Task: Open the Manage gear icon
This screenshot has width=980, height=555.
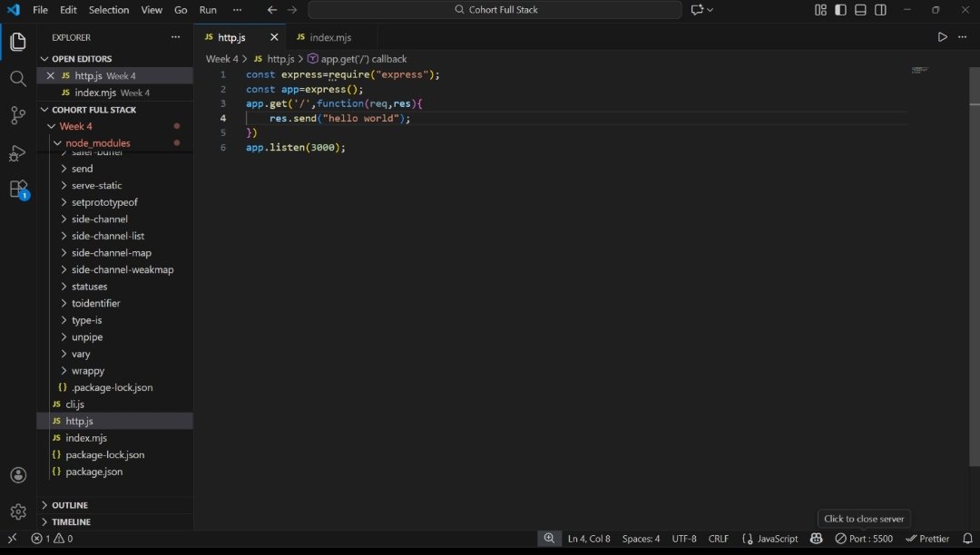Action: pyautogui.click(x=18, y=511)
